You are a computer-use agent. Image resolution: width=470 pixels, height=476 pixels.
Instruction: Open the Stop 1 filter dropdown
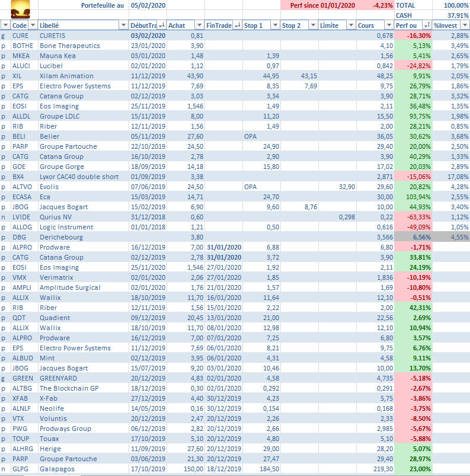click(276, 25)
